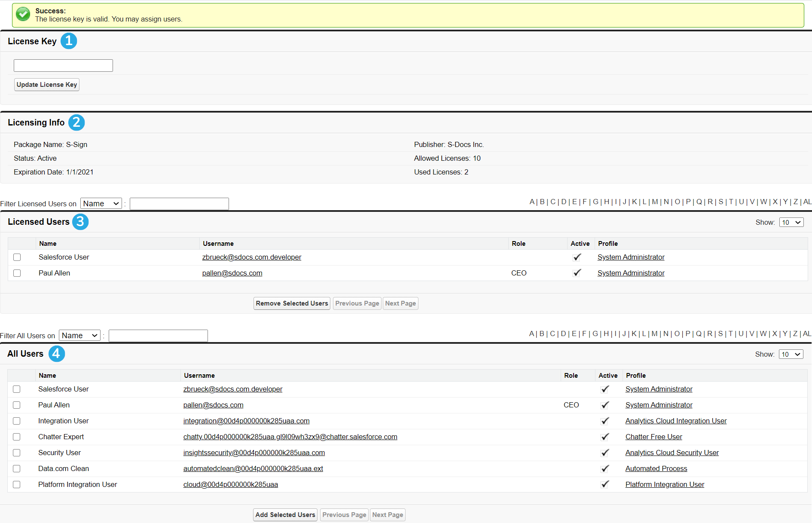Viewport: 812px width, 523px height.
Task: Click Active checkmark for licensed Paul Allen
Action: (577, 273)
